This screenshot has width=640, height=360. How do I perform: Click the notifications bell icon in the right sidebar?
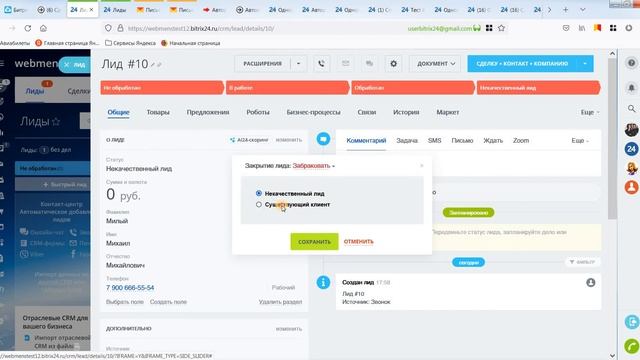(x=631, y=88)
